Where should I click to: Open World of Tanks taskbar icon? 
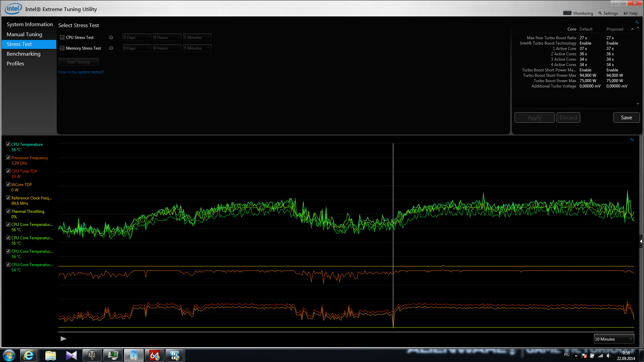point(92,355)
